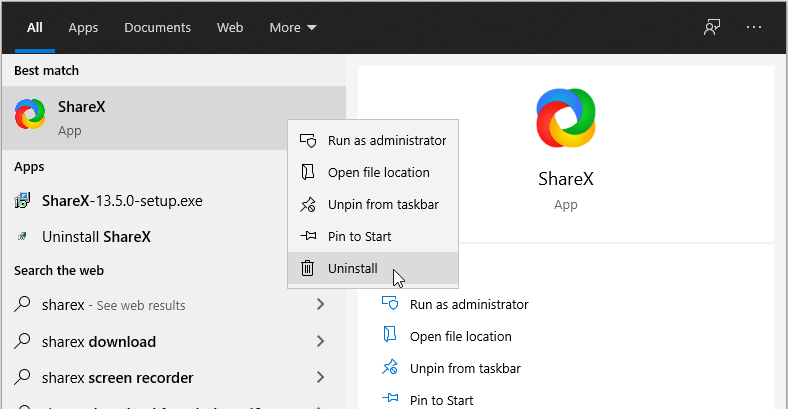Click Run as administrator in right pane

click(x=468, y=304)
